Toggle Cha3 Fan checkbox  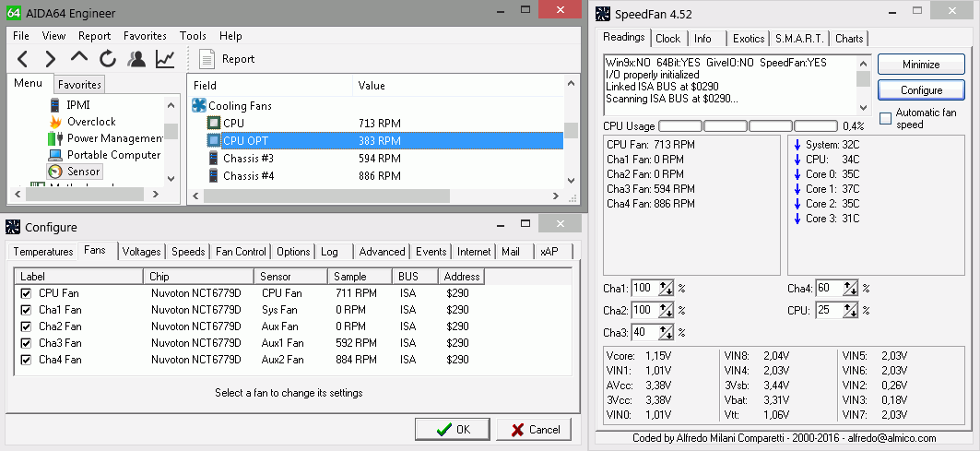[26, 343]
